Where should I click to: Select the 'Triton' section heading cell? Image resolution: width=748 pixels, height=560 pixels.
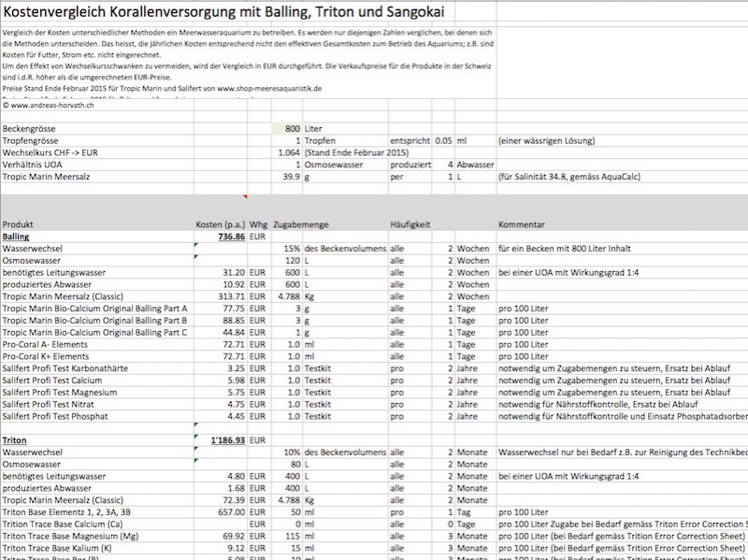click(x=14, y=440)
